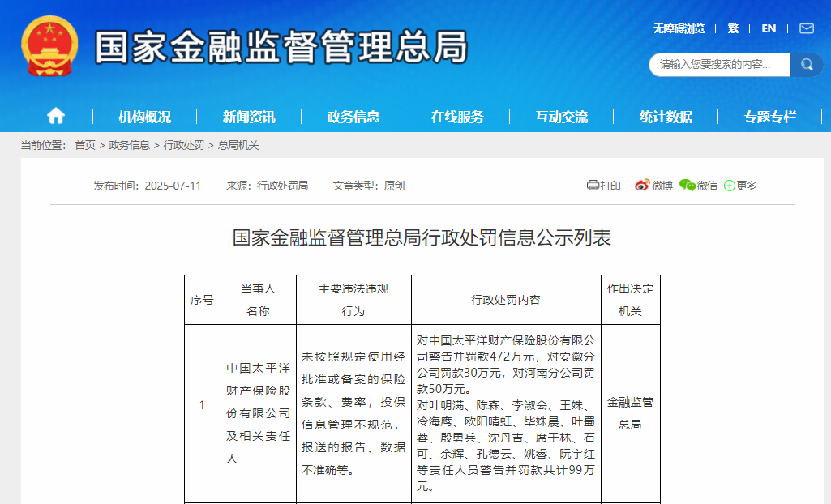Click the 无障碍浏览 link
The height and width of the screenshot is (504, 831).
click(x=679, y=28)
